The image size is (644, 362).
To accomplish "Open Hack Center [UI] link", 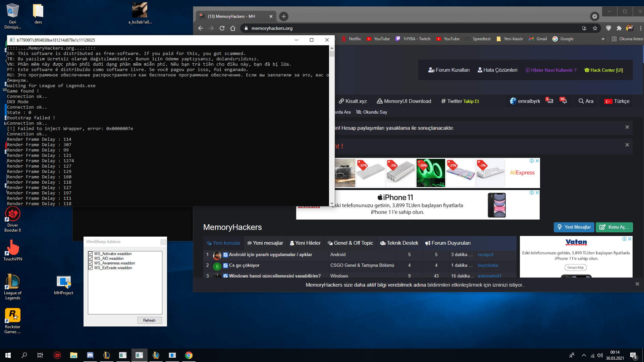I will click(603, 70).
